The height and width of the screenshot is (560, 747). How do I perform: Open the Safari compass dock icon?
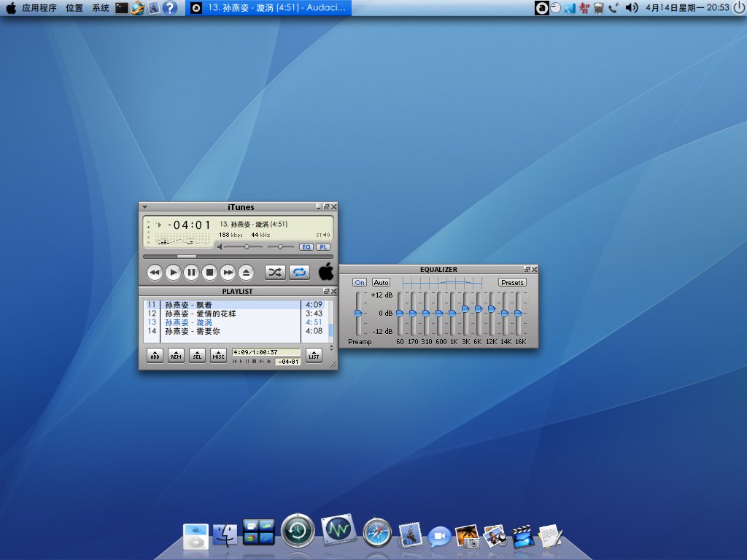point(377,532)
